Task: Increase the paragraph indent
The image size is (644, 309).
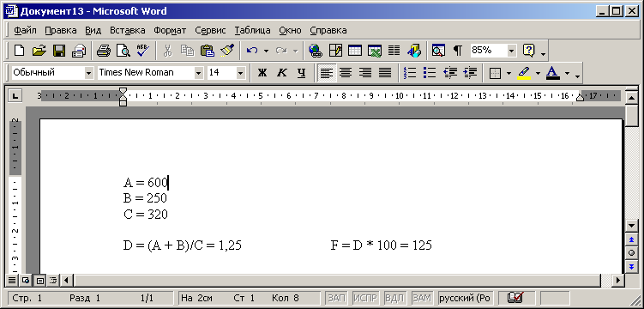Action: [x=470, y=73]
